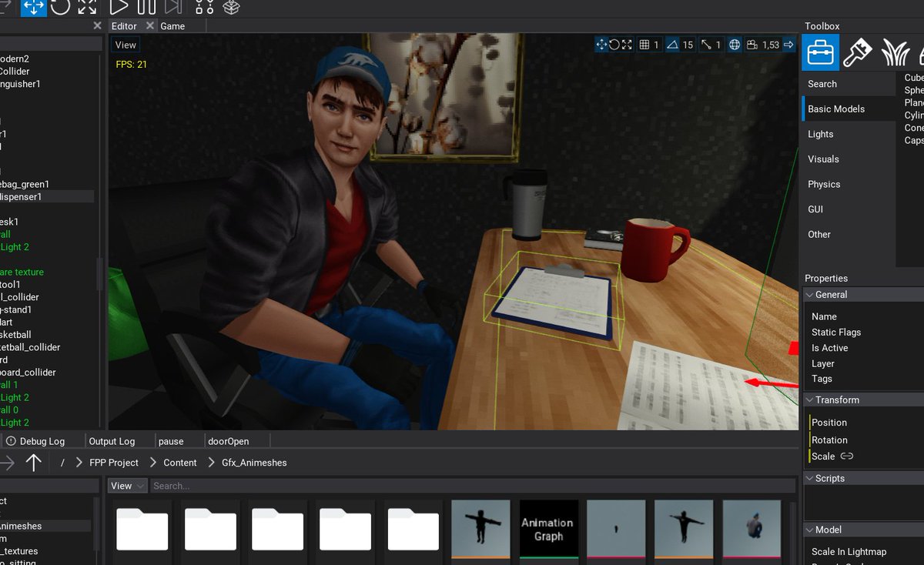
Task: Toggle the Scale linked-axes chain icon
Action: [x=848, y=456]
